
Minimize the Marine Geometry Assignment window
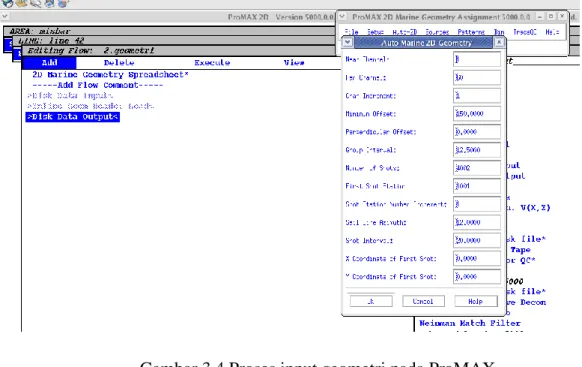[x=539, y=17]
